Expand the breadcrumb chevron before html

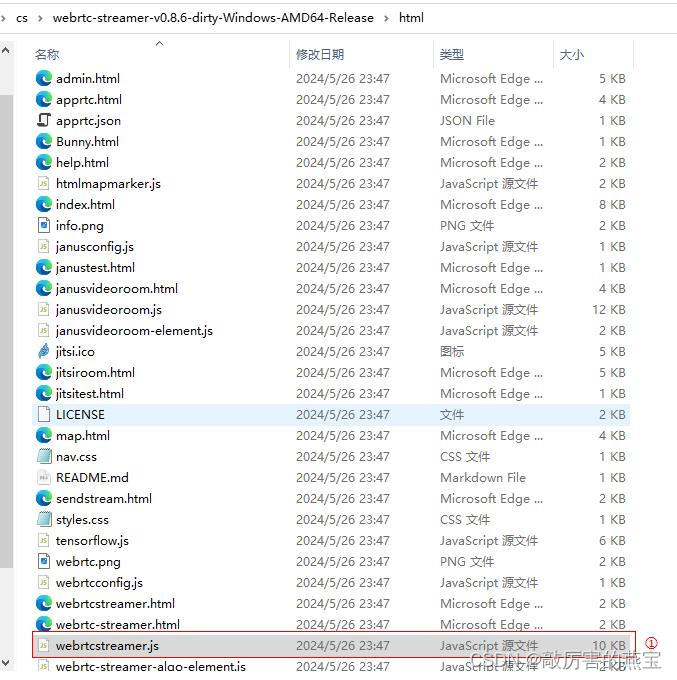tap(386, 18)
